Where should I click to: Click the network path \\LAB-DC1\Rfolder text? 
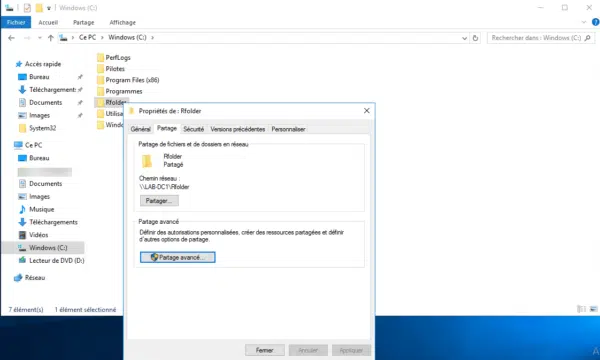tap(164, 187)
